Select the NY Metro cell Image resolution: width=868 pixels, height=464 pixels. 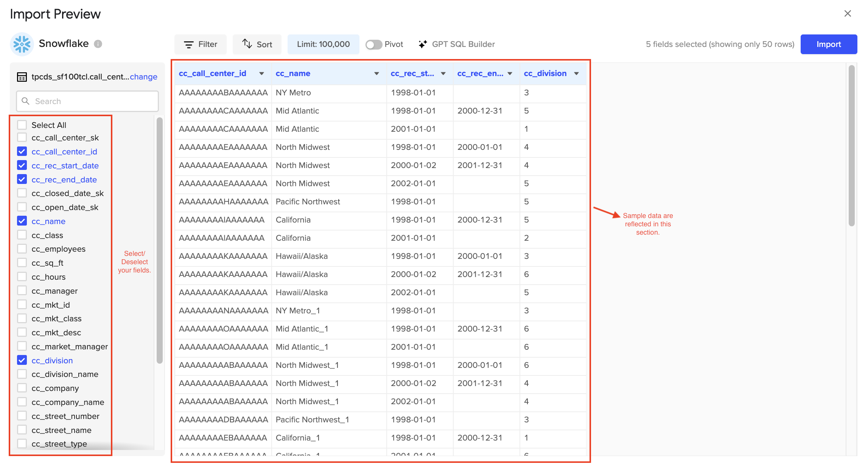point(328,93)
